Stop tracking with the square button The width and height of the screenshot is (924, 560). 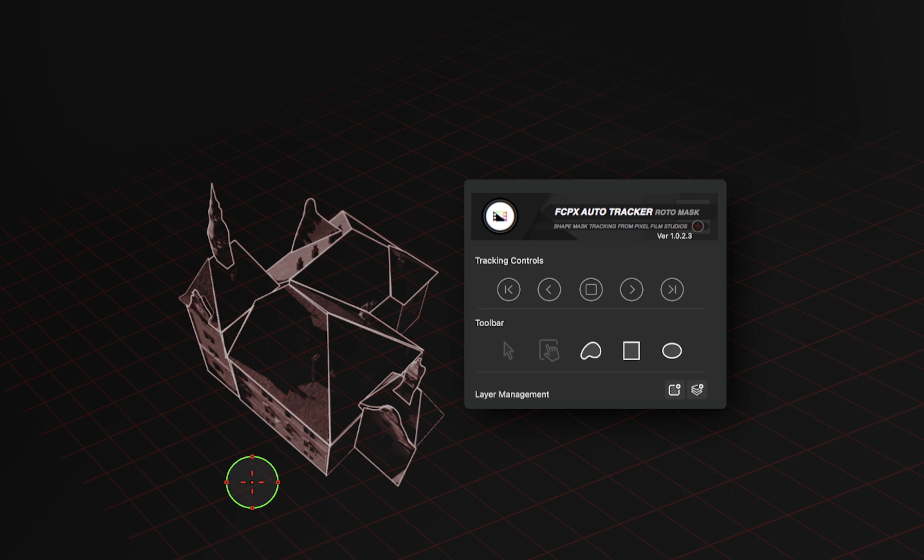(x=591, y=289)
